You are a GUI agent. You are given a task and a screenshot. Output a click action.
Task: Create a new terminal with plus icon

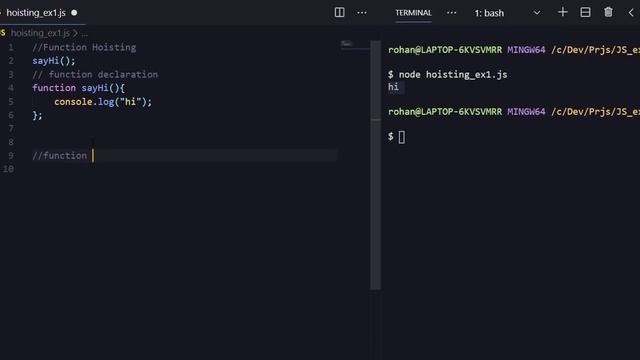562,12
